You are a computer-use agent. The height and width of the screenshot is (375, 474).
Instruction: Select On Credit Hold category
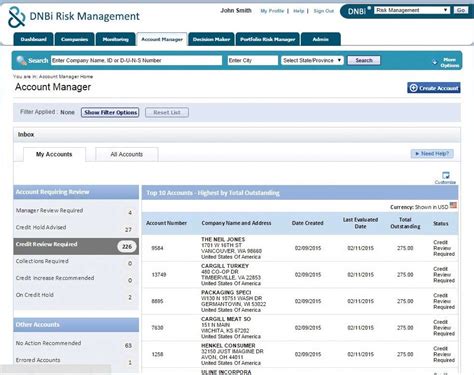(x=76, y=295)
